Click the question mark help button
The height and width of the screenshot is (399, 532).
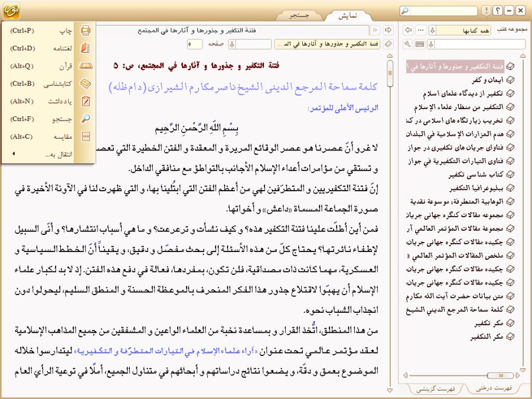click(497, 11)
